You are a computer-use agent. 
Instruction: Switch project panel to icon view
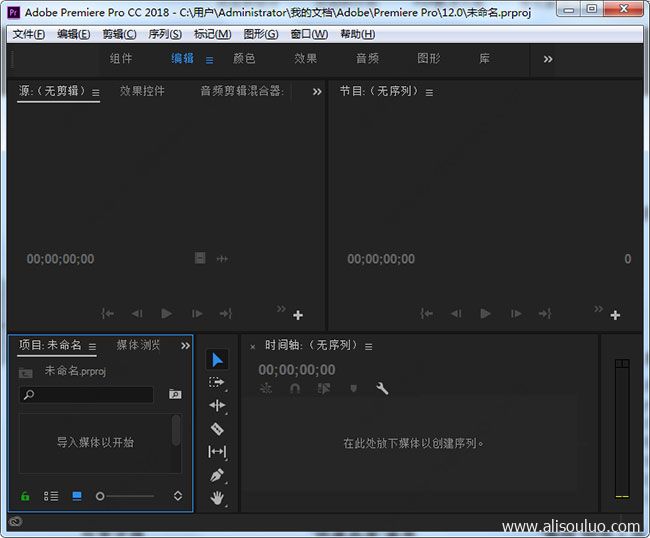(x=77, y=496)
